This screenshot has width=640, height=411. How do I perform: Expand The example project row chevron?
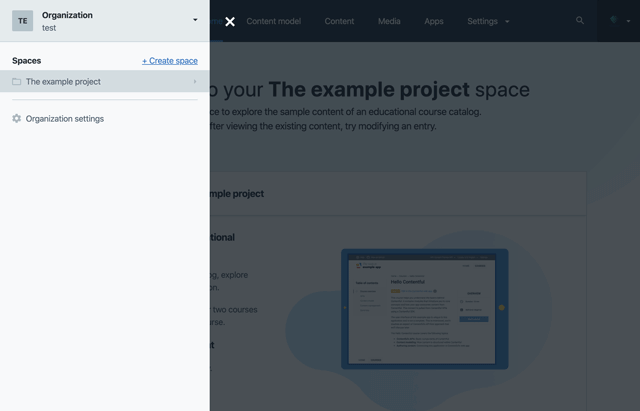[195, 82]
